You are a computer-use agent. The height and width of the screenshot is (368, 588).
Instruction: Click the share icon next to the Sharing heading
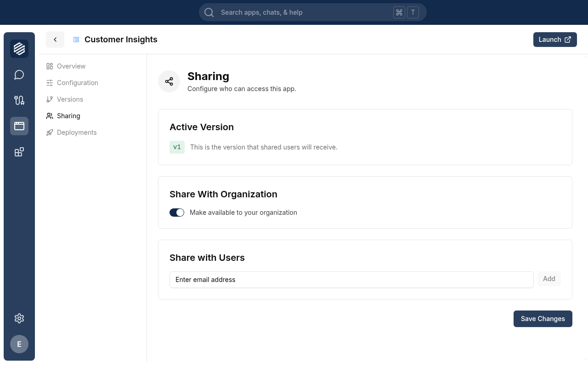tap(169, 81)
